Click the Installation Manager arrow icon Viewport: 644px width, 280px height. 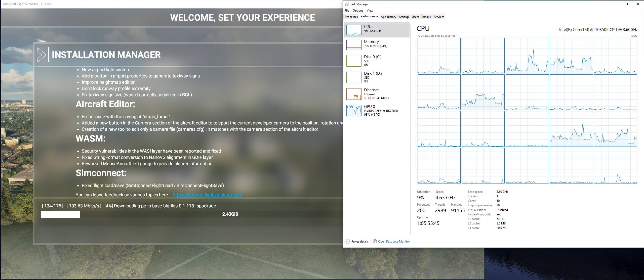coord(42,55)
